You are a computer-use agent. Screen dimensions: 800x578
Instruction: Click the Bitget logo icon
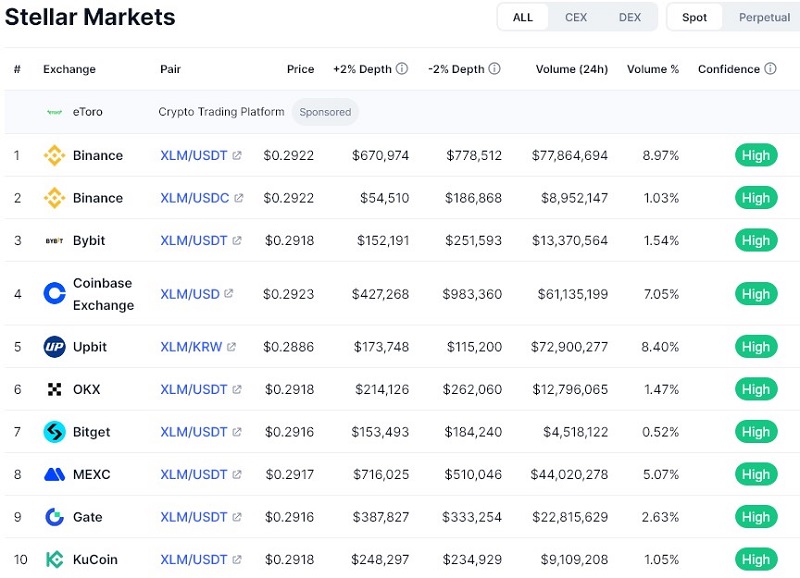[55, 432]
